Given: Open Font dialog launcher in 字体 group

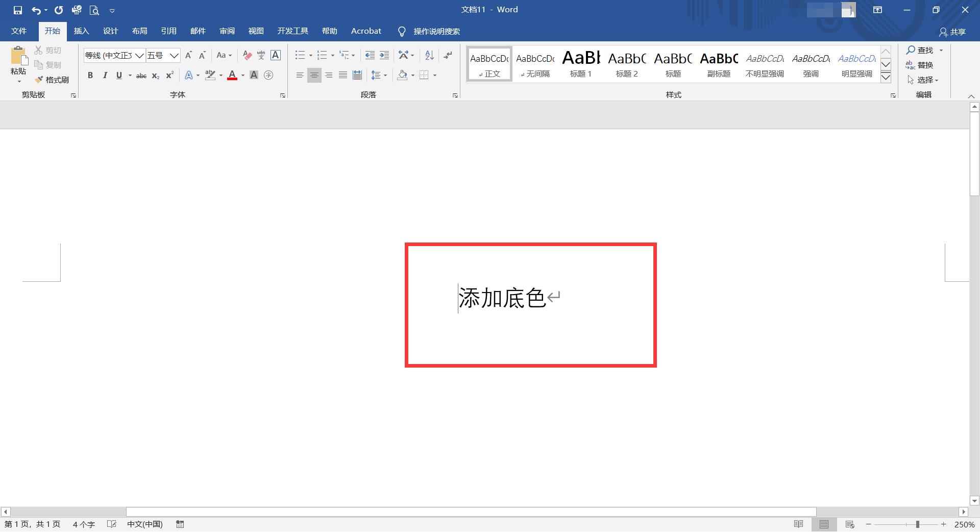Looking at the screenshot, I should coord(283,95).
